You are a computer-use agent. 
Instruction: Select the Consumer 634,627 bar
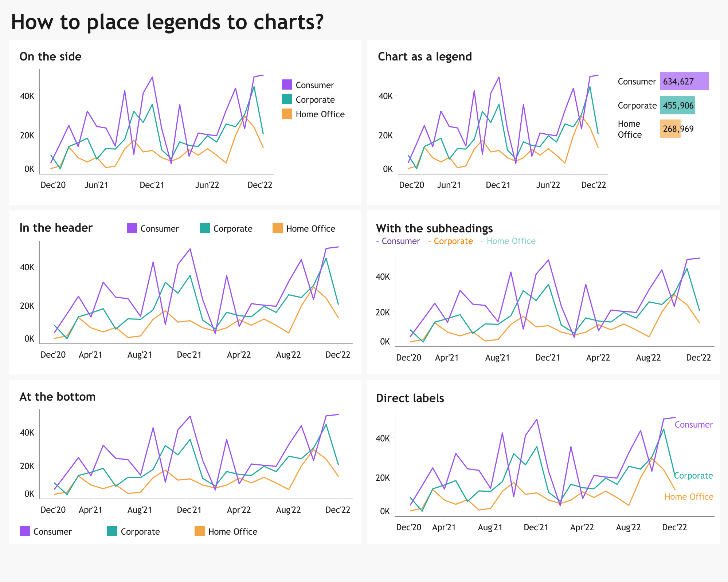[x=684, y=81]
